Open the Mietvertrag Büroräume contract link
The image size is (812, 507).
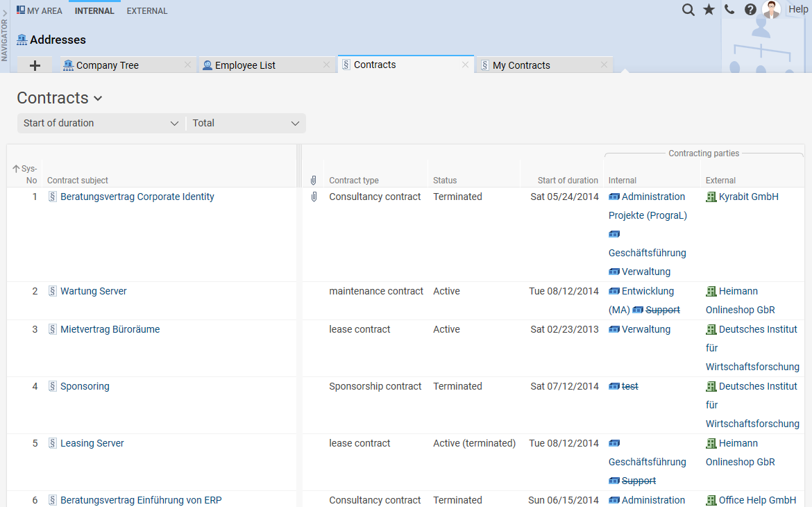(x=111, y=329)
